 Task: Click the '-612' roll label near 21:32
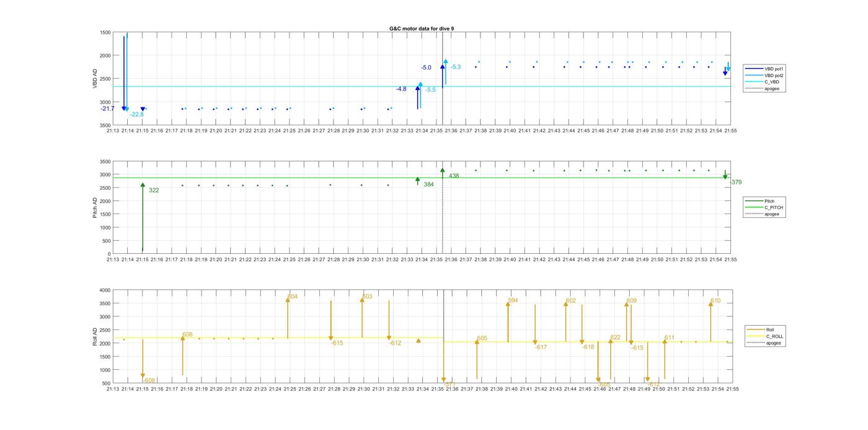395,343
